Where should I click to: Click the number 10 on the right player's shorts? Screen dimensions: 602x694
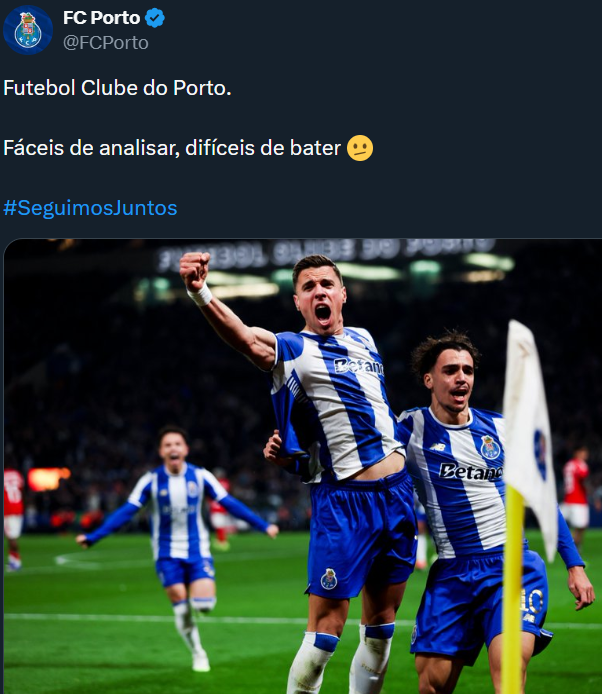click(532, 599)
